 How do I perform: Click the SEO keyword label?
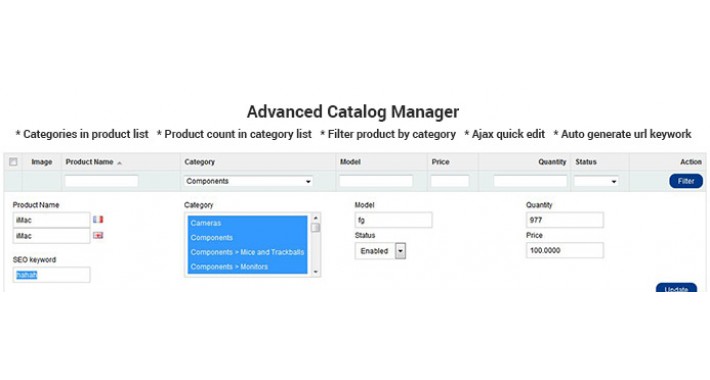[34, 260]
